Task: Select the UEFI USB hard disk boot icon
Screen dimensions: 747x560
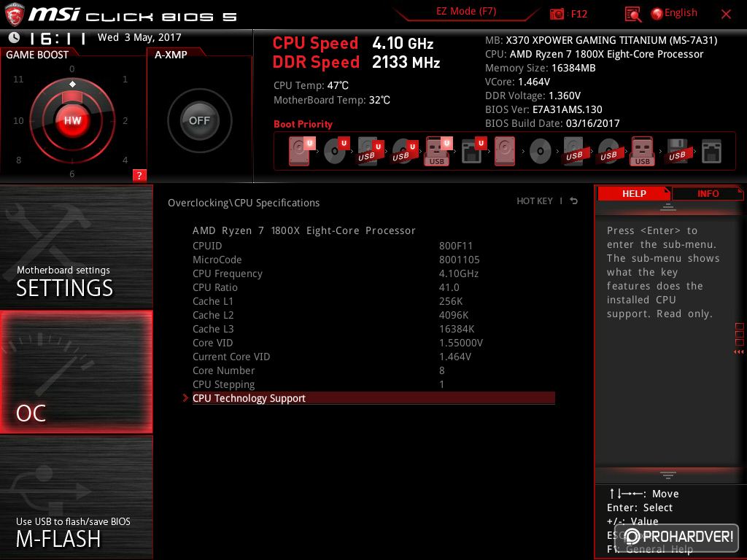Action: pyautogui.click(x=370, y=151)
